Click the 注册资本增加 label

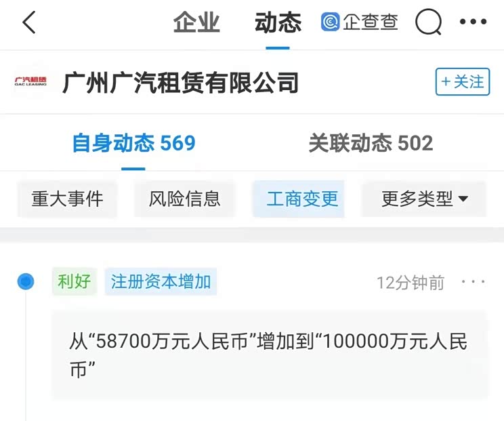click(x=161, y=281)
